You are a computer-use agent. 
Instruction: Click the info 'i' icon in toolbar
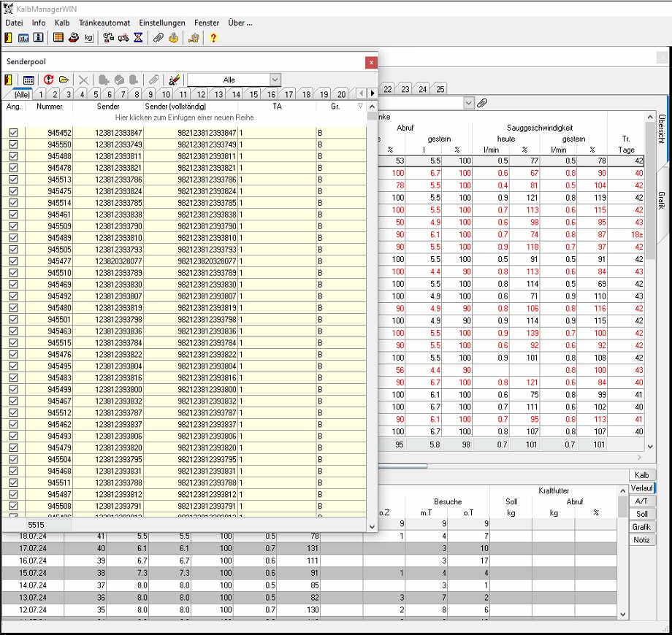pyautogui.click(x=38, y=38)
